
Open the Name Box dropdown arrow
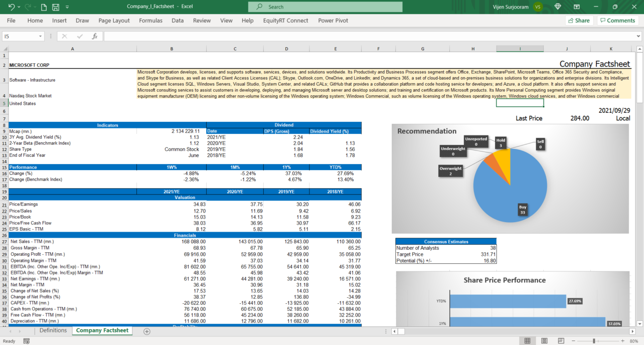click(39, 36)
